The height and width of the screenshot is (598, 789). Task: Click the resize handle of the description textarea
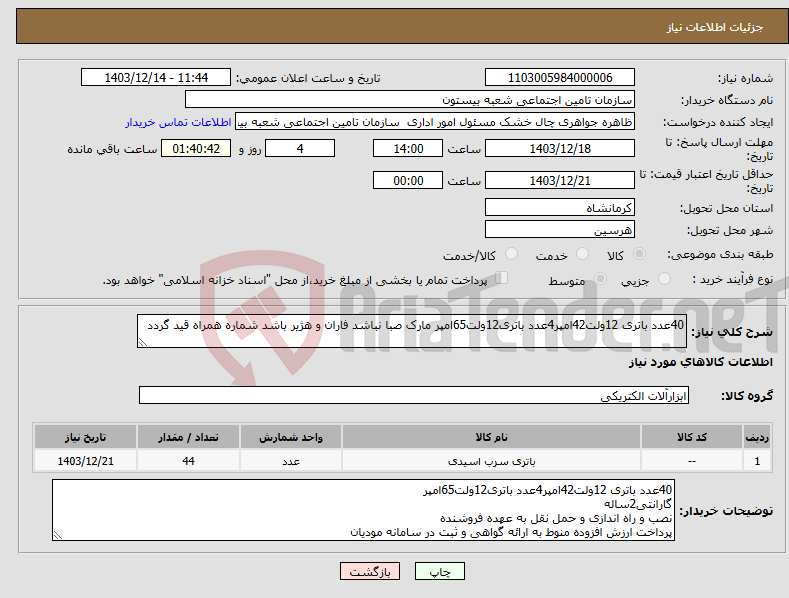tap(143, 342)
